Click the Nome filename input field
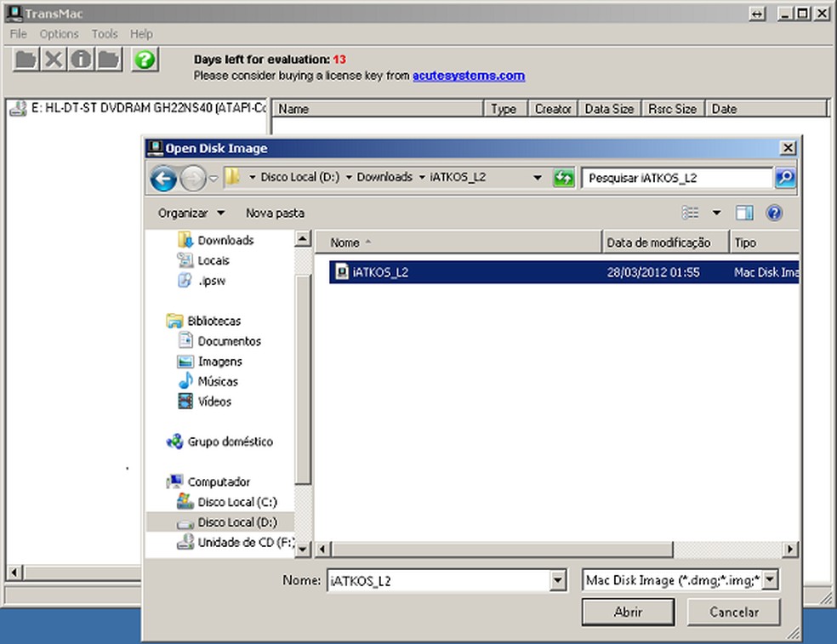837x644 pixels. click(438, 580)
